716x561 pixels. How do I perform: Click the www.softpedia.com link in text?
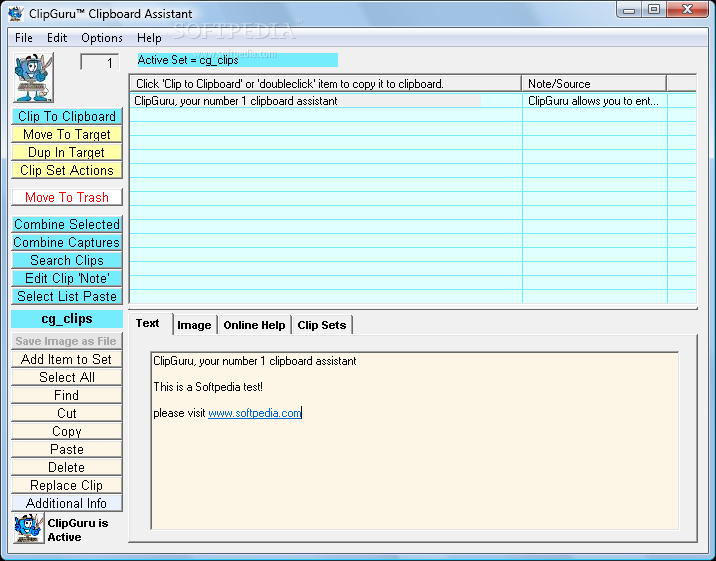click(254, 413)
